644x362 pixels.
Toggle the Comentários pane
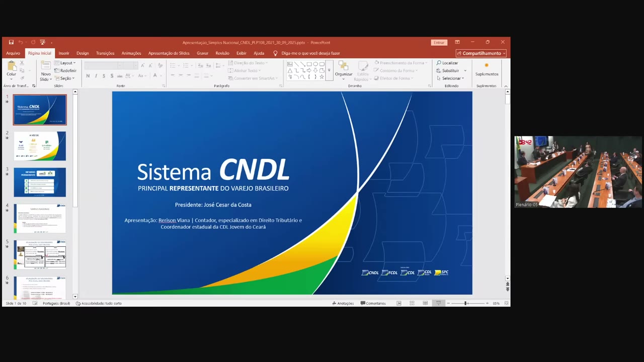pyautogui.click(x=373, y=303)
